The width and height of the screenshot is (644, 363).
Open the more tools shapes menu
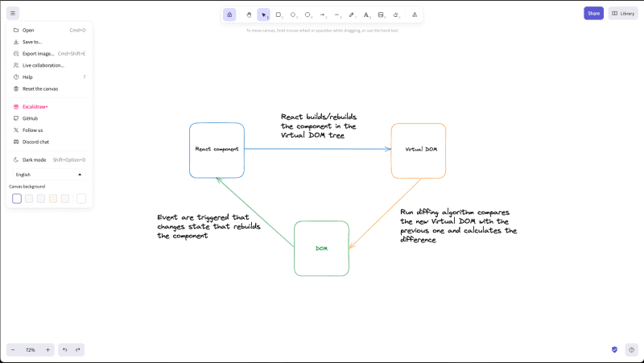pyautogui.click(x=415, y=14)
